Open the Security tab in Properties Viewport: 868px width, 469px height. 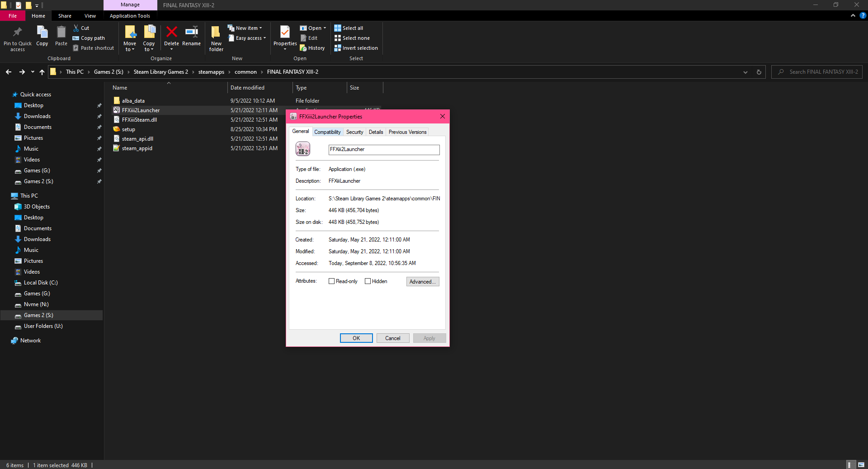(354, 132)
